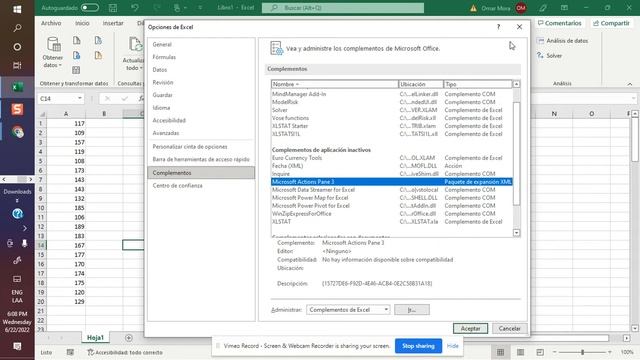Collapse the ribbon with the chevron

pos(630,84)
